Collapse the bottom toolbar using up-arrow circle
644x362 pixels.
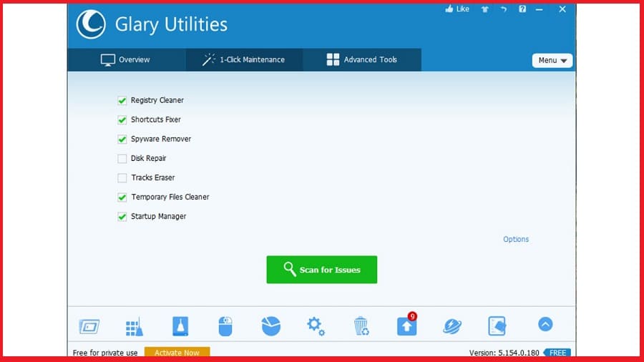(x=545, y=324)
